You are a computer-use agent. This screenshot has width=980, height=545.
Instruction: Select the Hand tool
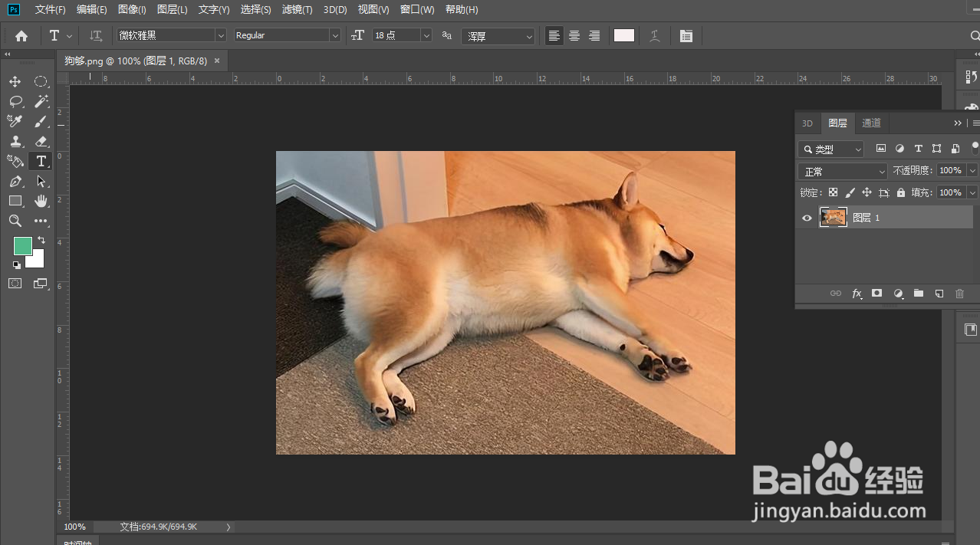41,201
